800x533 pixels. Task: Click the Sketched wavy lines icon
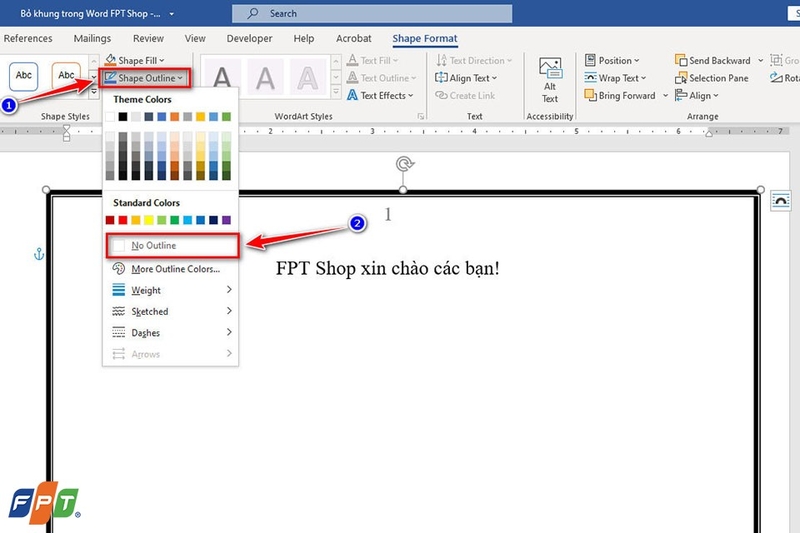[118, 311]
